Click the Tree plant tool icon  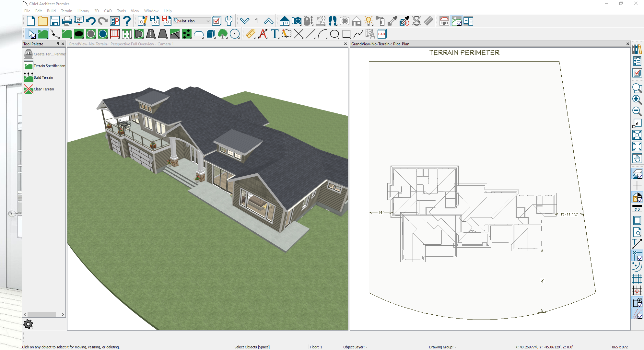[x=223, y=34]
